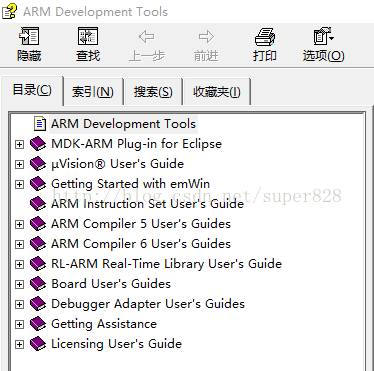Click book icon beside ARM Compiler 5 User's Guides

coord(38,224)
